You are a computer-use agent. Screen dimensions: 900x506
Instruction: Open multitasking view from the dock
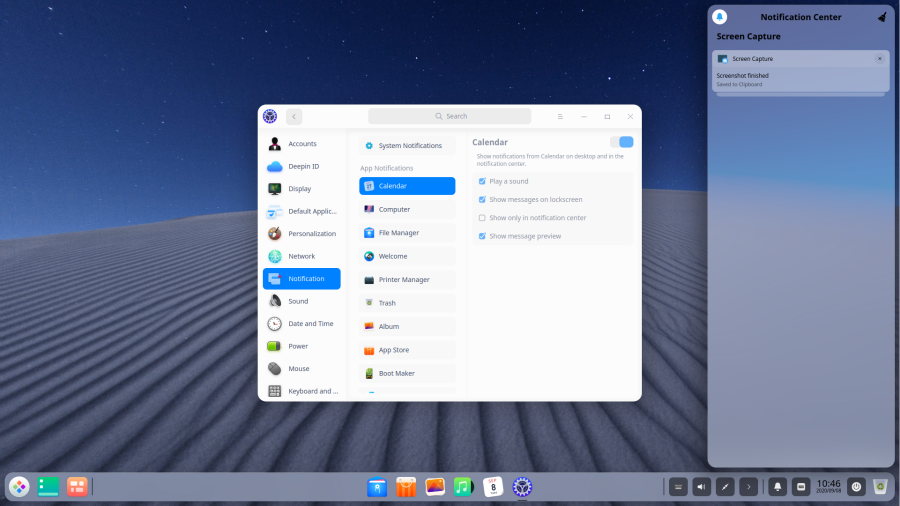[77, 486]
